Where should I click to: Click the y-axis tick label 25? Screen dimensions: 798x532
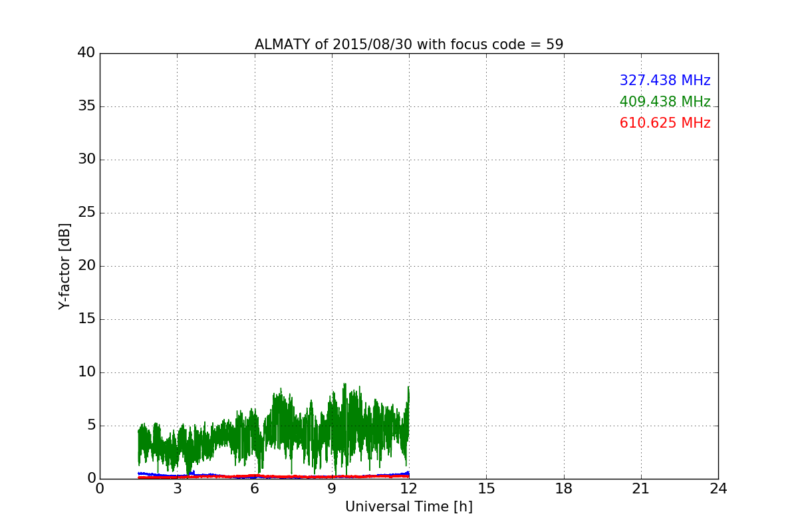[x=86, y=213]
